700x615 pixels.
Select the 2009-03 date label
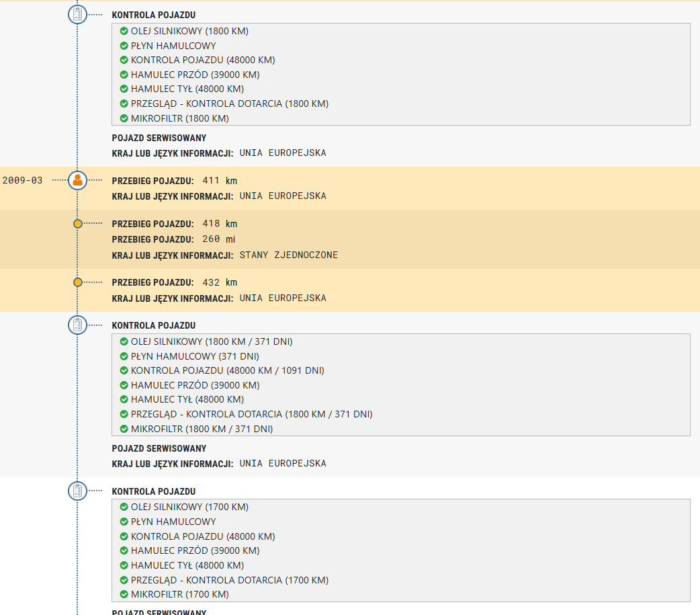22,180
